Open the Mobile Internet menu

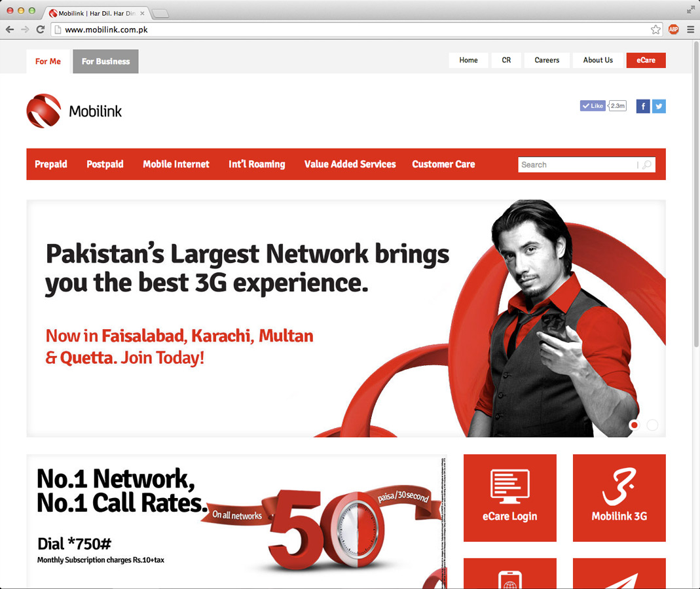click(x=176, y=164)
